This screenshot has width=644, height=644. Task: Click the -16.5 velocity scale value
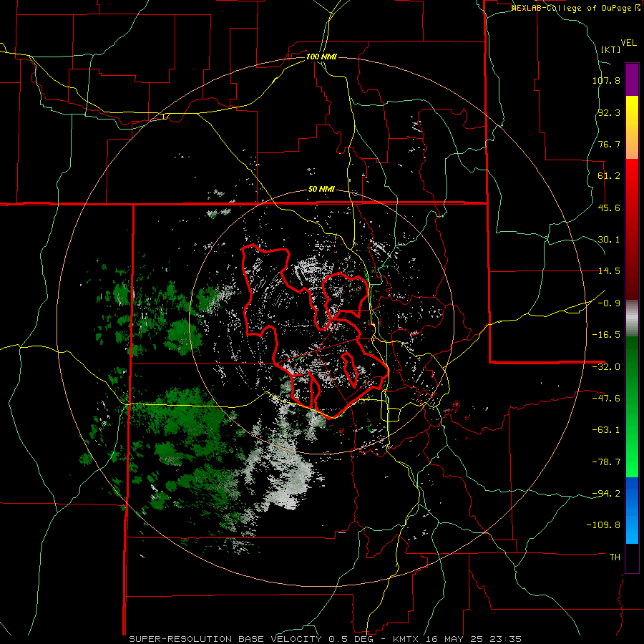pos(606,335)
